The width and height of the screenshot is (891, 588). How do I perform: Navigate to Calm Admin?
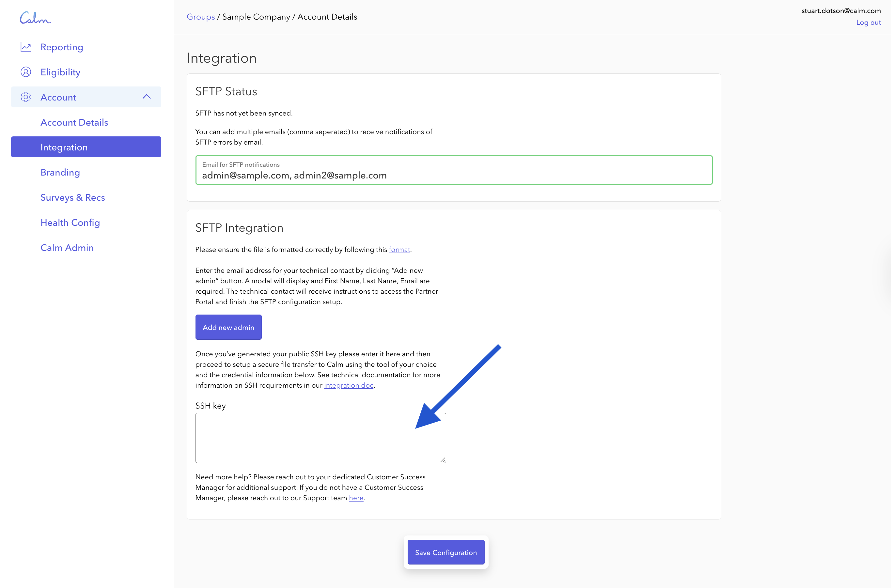(x=67, y=247)
